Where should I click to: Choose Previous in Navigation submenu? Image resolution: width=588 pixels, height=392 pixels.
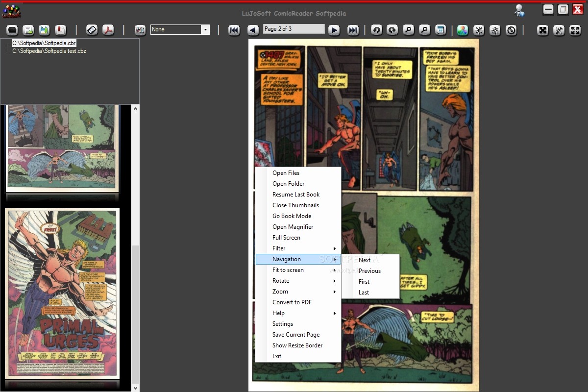pos(370,271)
